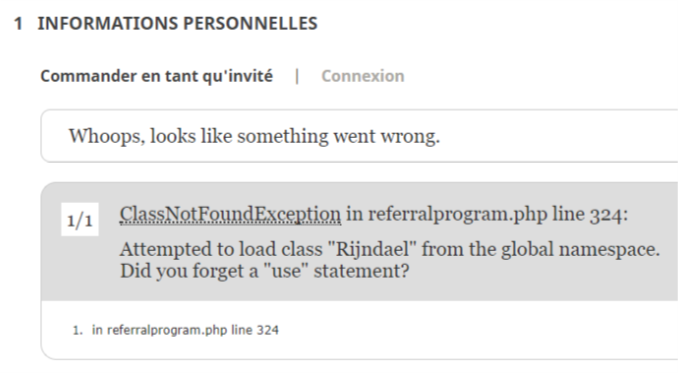The image size is (678, 373).
Task: Click the words global namespace in the error
Action: tap(580, 249)
